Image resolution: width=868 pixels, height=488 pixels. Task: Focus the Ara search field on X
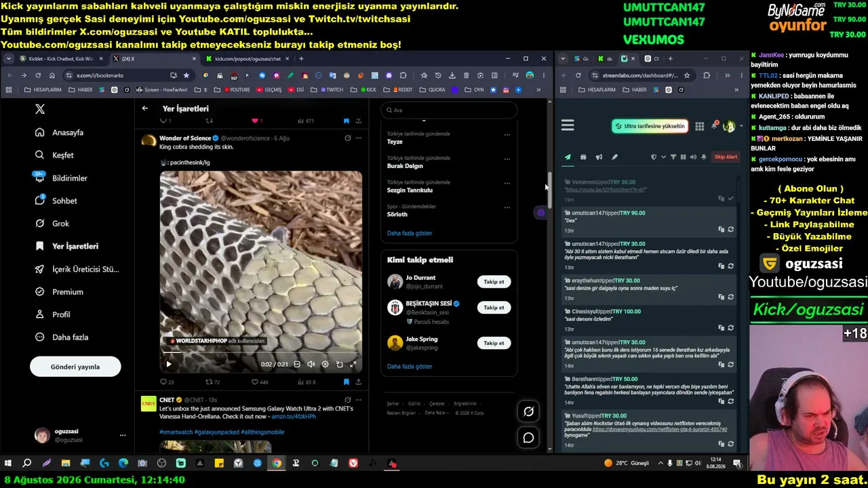click(449, 110)
